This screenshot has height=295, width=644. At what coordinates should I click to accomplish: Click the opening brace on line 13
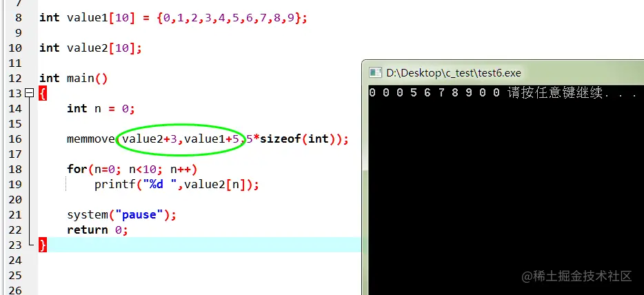pyautogui.click(x=43, y=94)
